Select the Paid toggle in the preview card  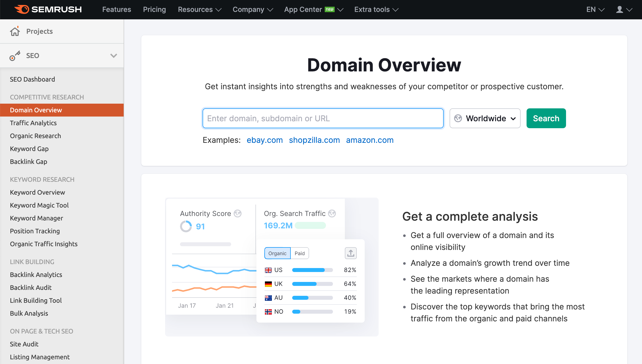point(300,253)
